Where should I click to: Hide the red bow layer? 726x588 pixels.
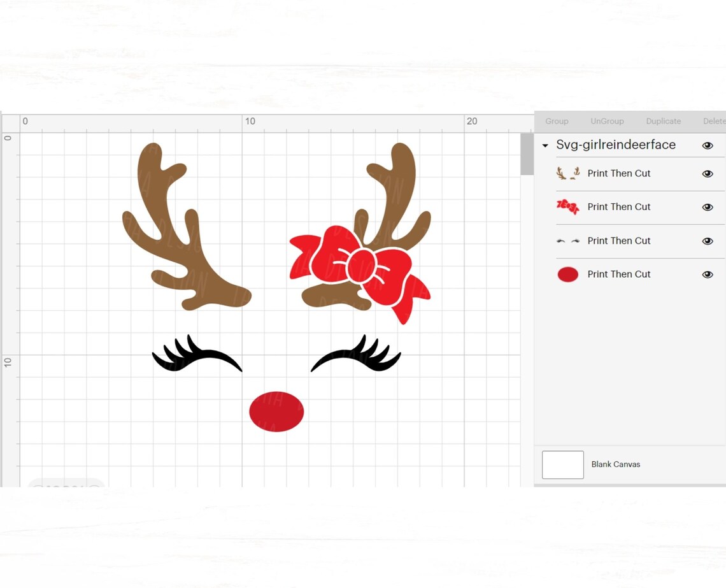(708, 207)
